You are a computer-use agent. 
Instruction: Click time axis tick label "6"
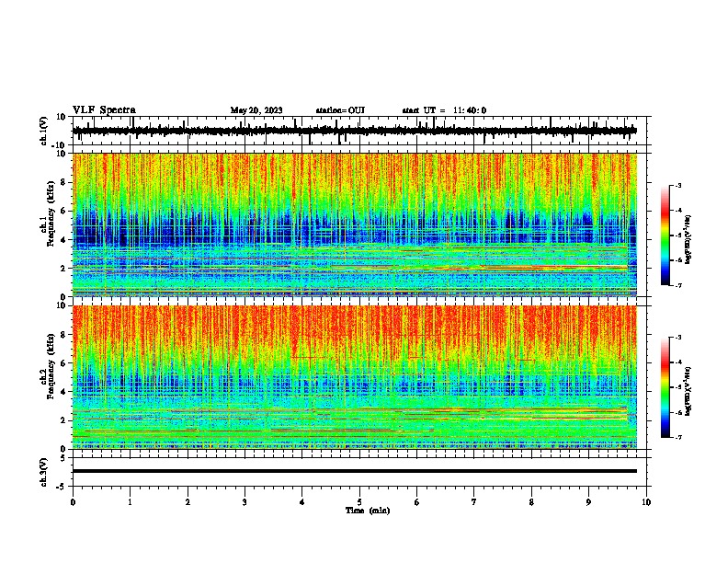tap(417, 502)
